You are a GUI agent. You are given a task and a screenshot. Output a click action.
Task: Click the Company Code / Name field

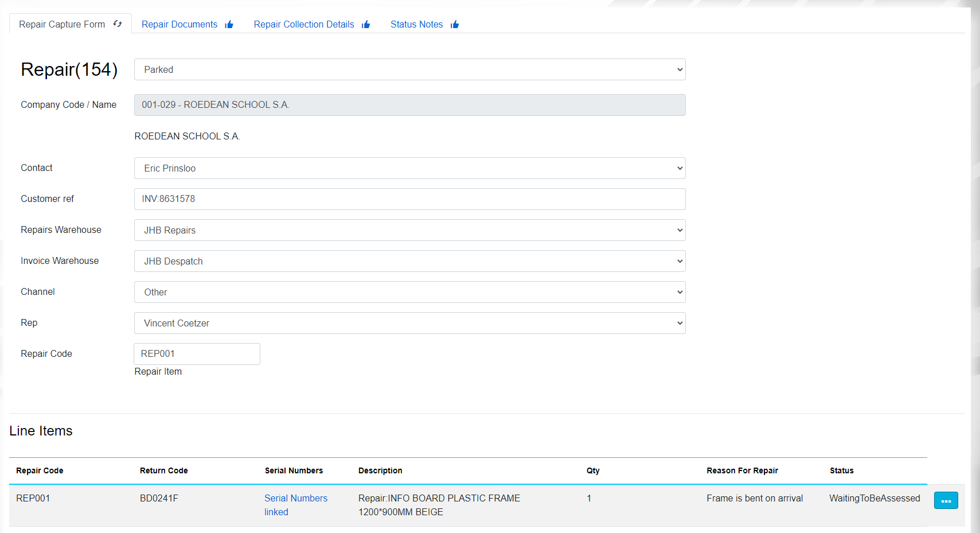[x=410, y=105]
